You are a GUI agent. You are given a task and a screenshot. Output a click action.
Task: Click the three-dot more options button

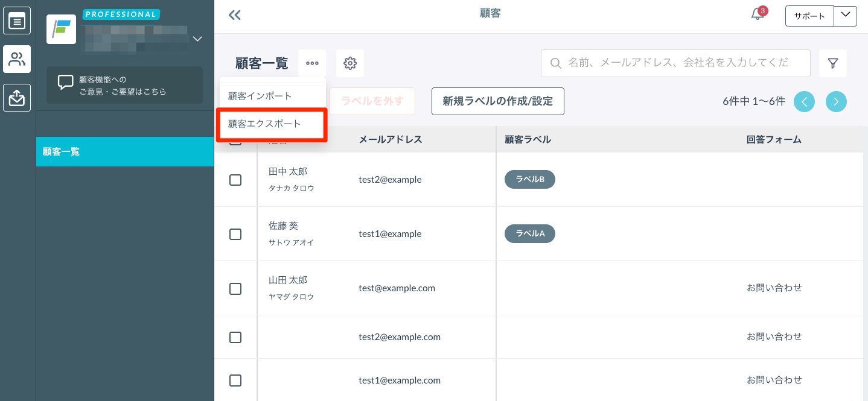312,63
